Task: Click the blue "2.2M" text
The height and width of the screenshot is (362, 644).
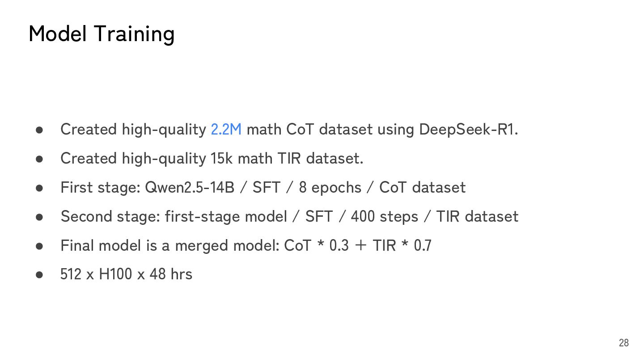Action: pos(226,129)
